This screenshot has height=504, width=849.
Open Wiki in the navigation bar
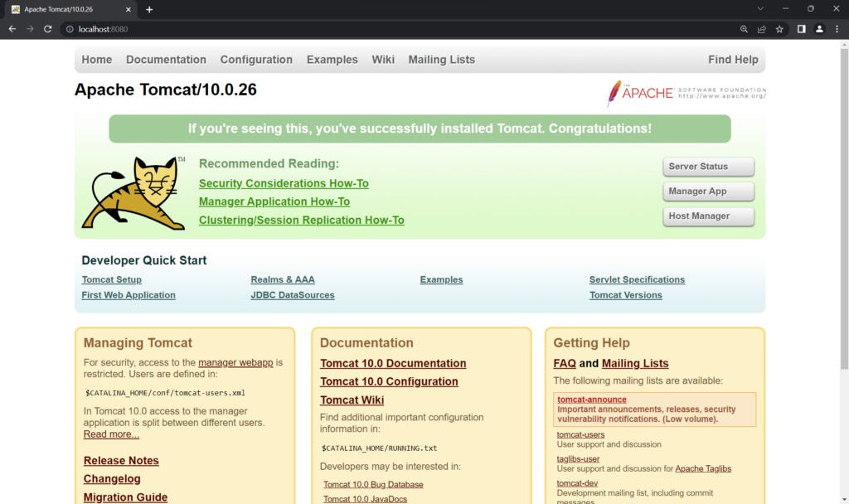(x=383, y=60)
